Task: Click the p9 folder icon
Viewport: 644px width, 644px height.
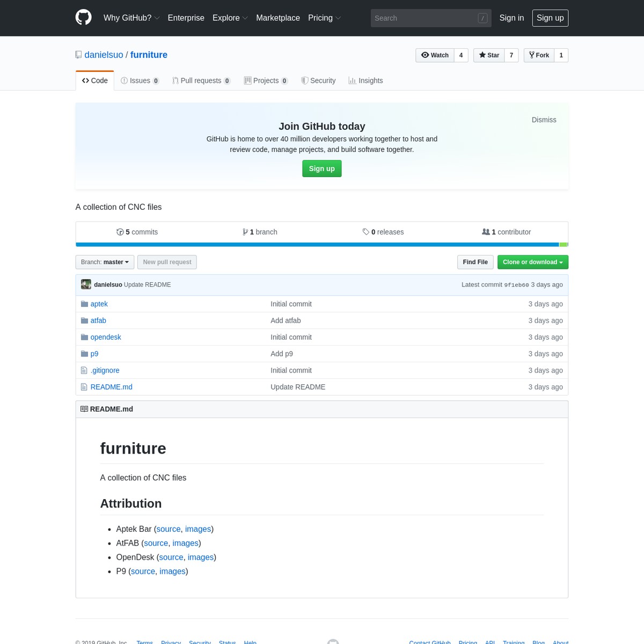Action: coord(84,354)
